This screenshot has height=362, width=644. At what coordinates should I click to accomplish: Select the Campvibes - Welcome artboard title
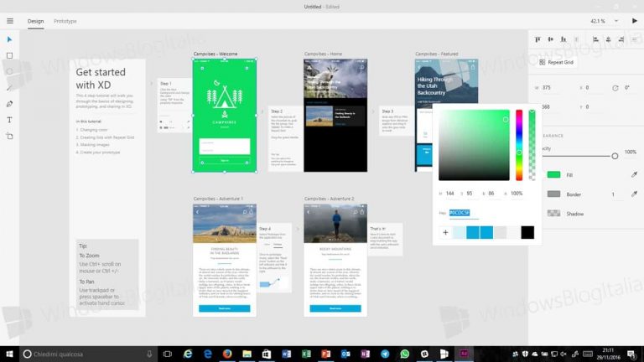[216, 54]
